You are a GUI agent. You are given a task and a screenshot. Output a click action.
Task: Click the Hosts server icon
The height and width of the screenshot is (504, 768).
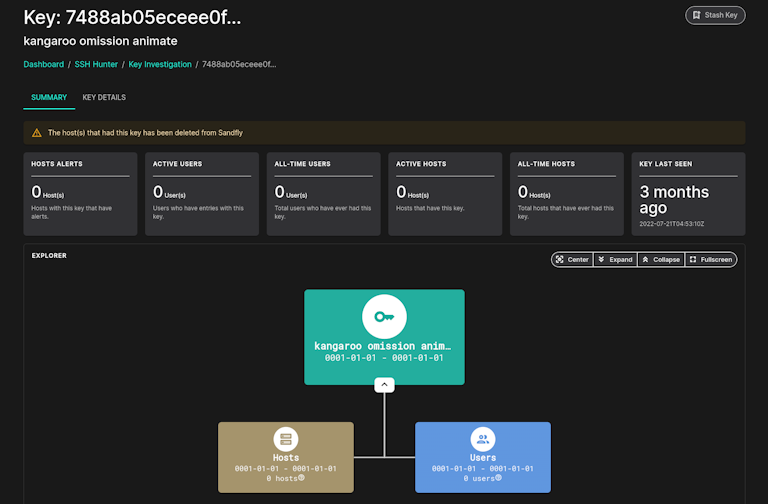click(x=286, y=439)
